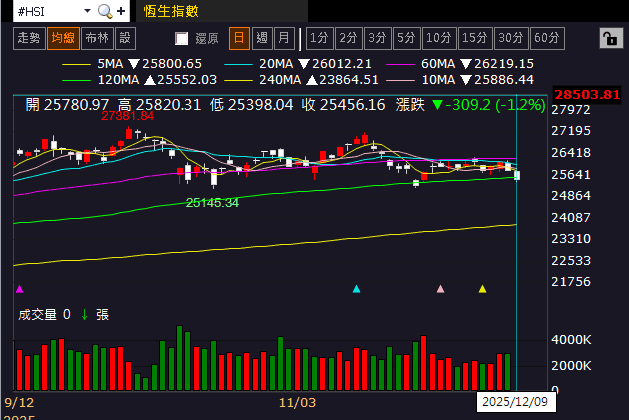Select the 日 daily period
The image size is (629, 420).
tap(239, 39)
